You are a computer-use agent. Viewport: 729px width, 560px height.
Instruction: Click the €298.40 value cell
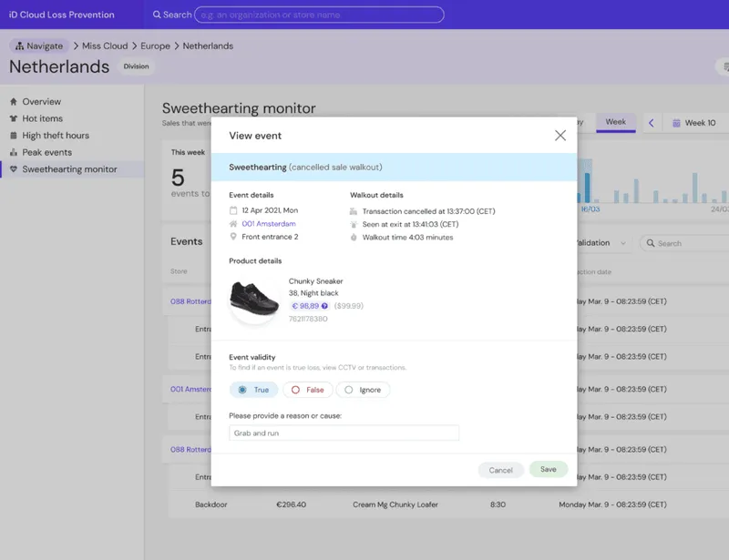291,504
